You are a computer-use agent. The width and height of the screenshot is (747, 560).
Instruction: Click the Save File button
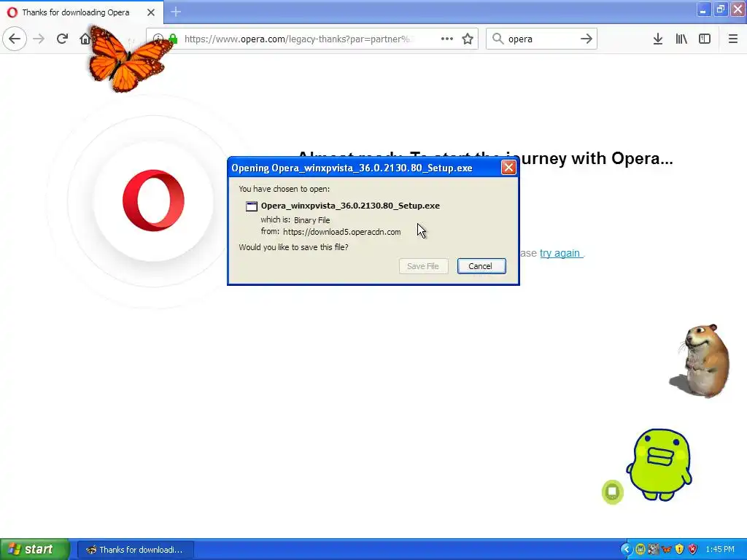pyautogui.click(x=423, y=266)
